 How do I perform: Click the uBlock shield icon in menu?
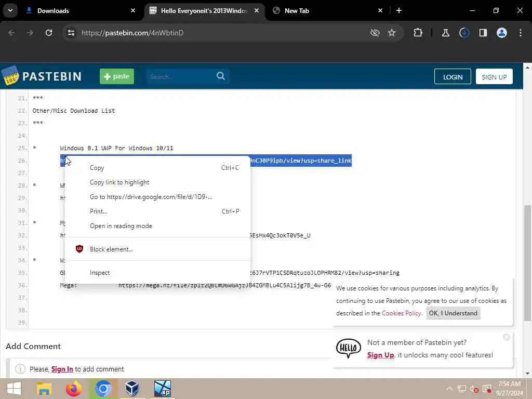tap(79, 249)
